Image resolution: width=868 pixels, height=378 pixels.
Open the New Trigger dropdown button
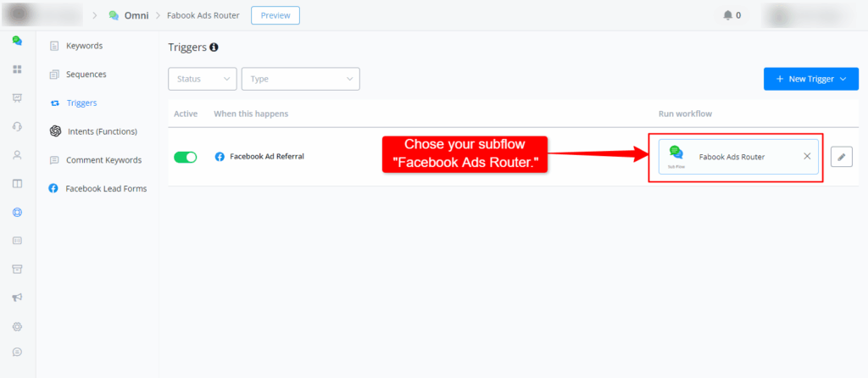click(x=810, y=79)
